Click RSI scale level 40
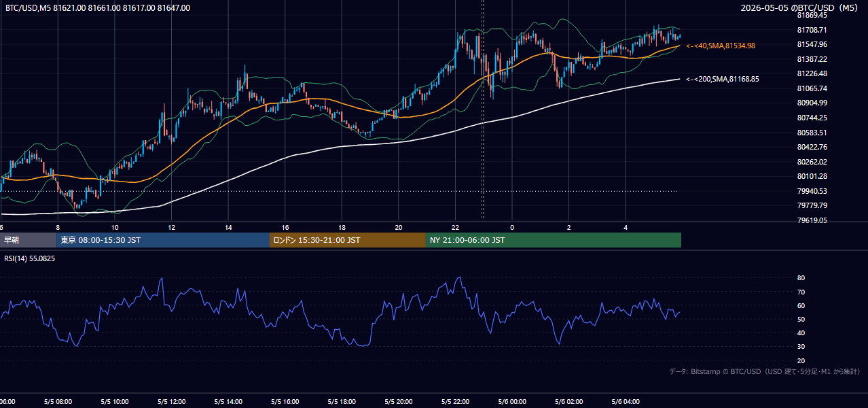Screen dimensions: 868x408 (x=801, y=333)
